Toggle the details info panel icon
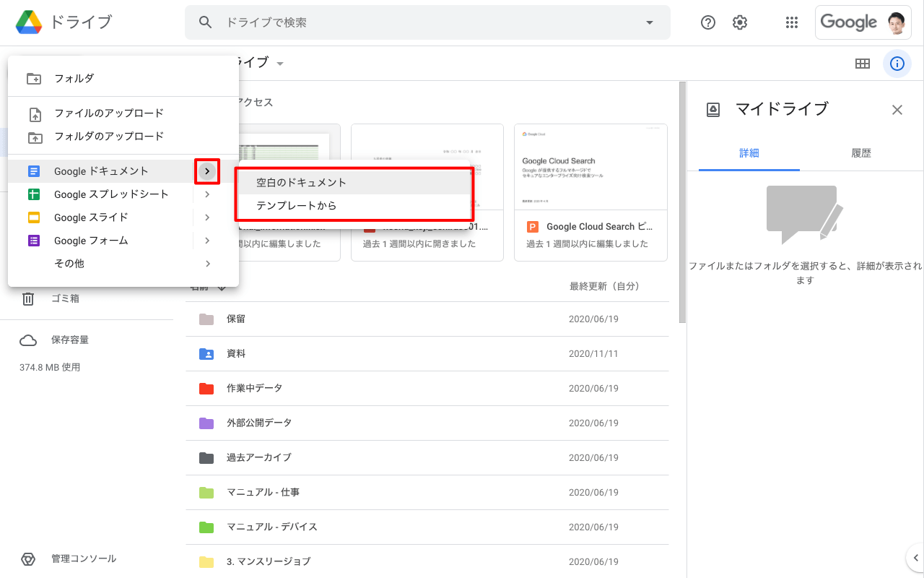Viewport: 924px width, 578px height. (897, 64)
